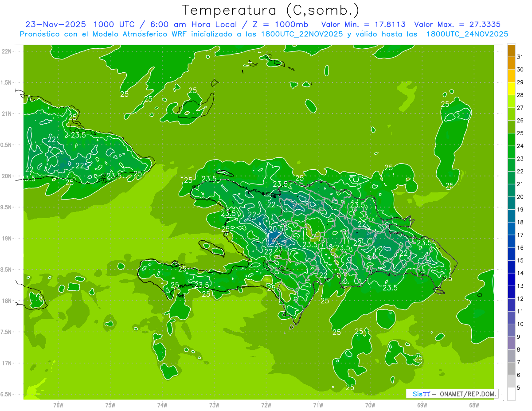
Task: Click the "Z = 1000mb" level text
Action: coord(280,24)
